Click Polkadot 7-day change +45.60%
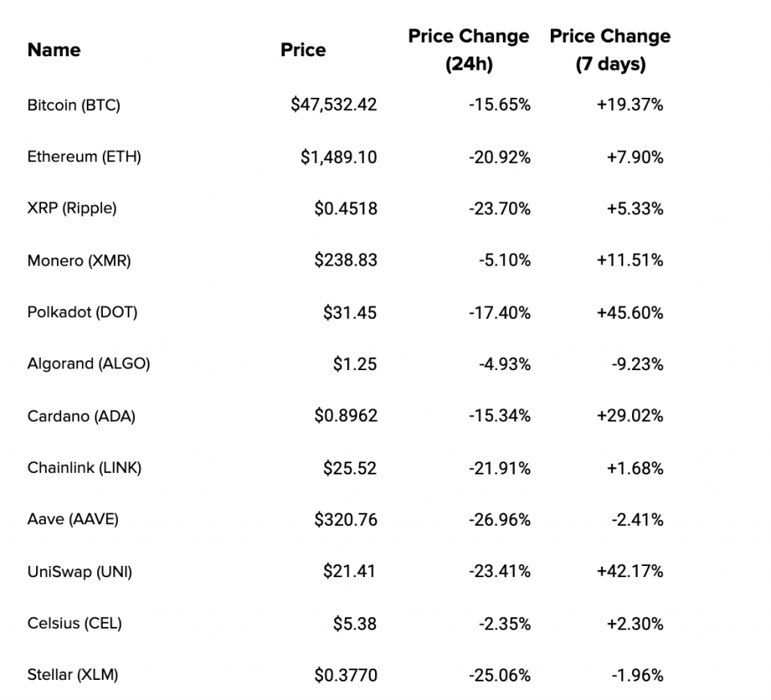 click(630, 312)
